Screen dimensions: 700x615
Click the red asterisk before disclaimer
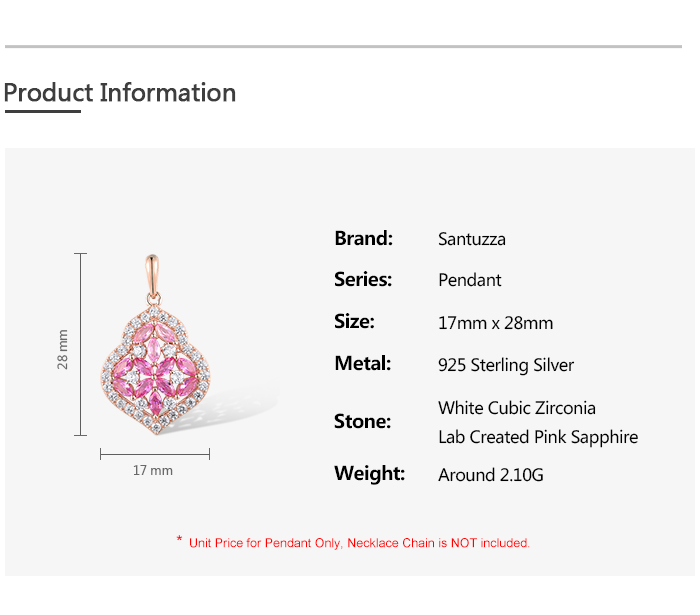click(179, 539)
